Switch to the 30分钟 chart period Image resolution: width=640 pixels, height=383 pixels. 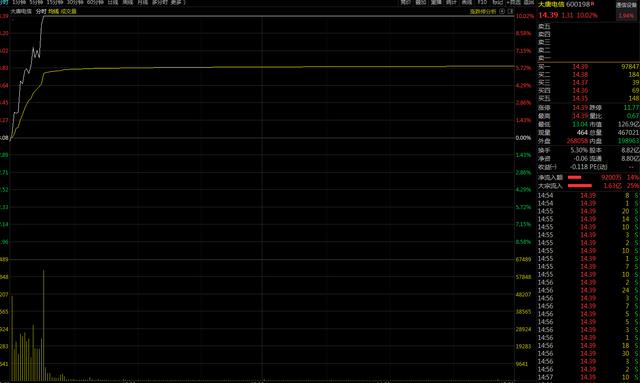(x=75, y=2)
